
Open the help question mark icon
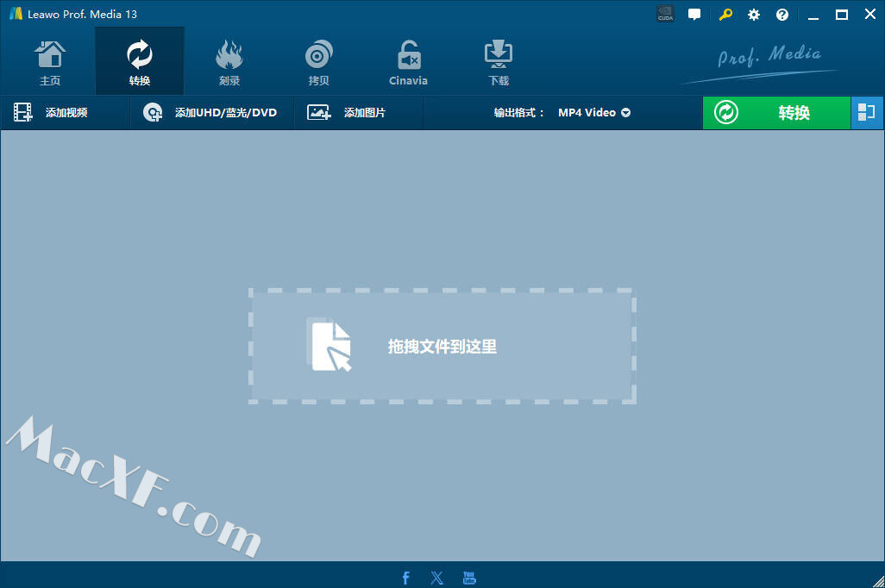(x=782, y=15)
